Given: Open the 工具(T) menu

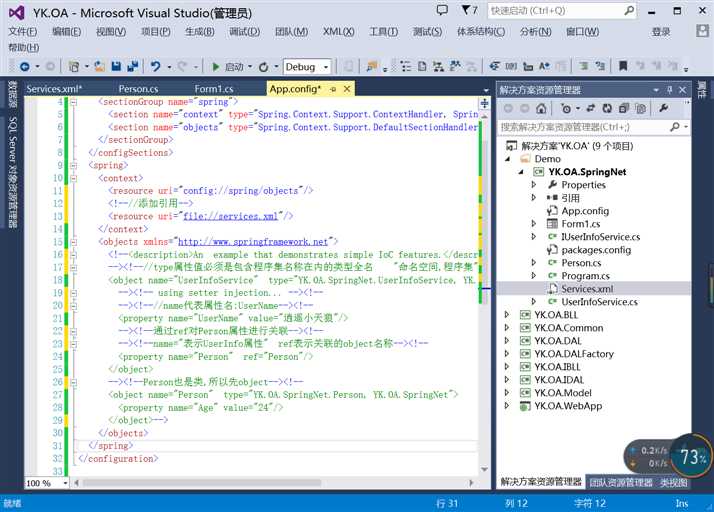Looking at the screenshot, I should 383,31.
